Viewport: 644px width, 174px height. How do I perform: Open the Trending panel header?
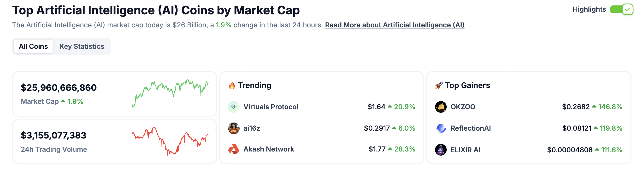click(254, 85)
